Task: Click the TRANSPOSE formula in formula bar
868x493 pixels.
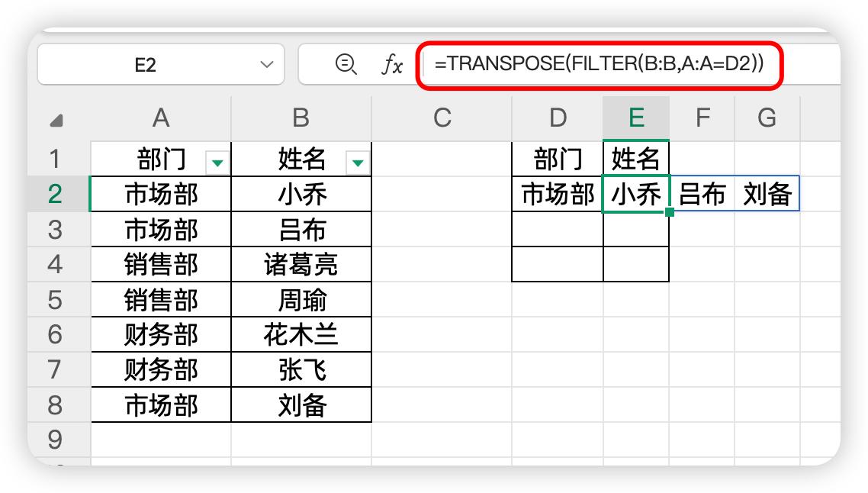Action: coord(599,64)
